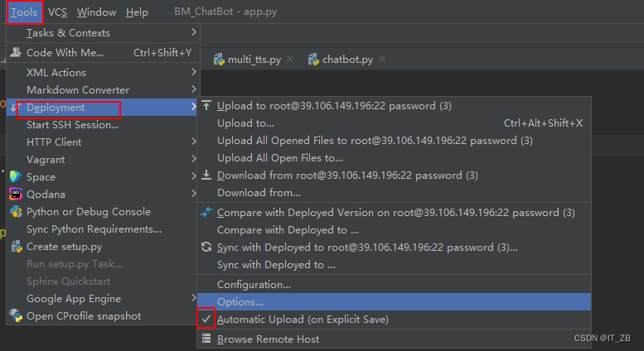
Task: Expand the XML Actions submenu arrow
Action: 194,72
